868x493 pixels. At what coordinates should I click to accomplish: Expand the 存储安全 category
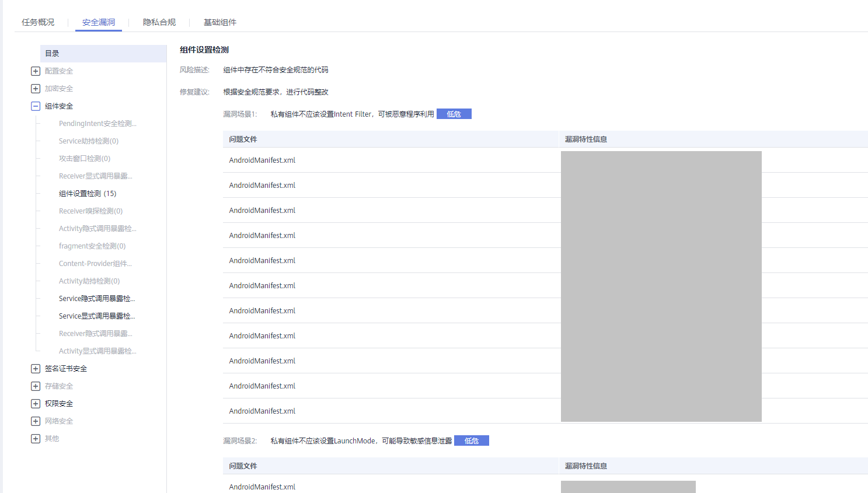pos(35,386)
